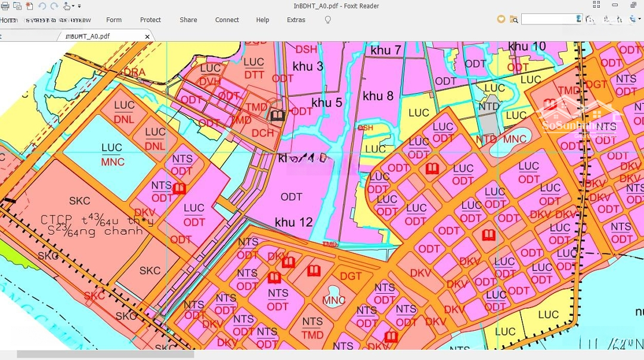Click the grid icon in the title bar
Image resolution: width=644 pixels, height=360 pixels.
pos(596,5)
